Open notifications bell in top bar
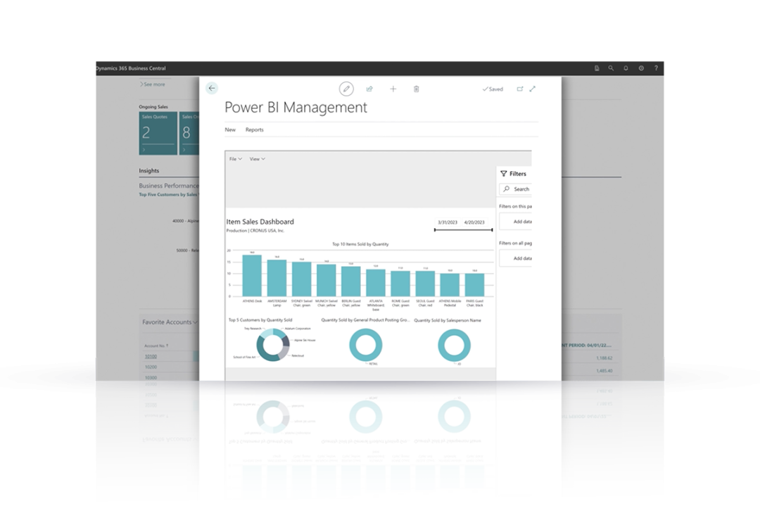Viewport: 760px width, 532px height. [626, 68]
